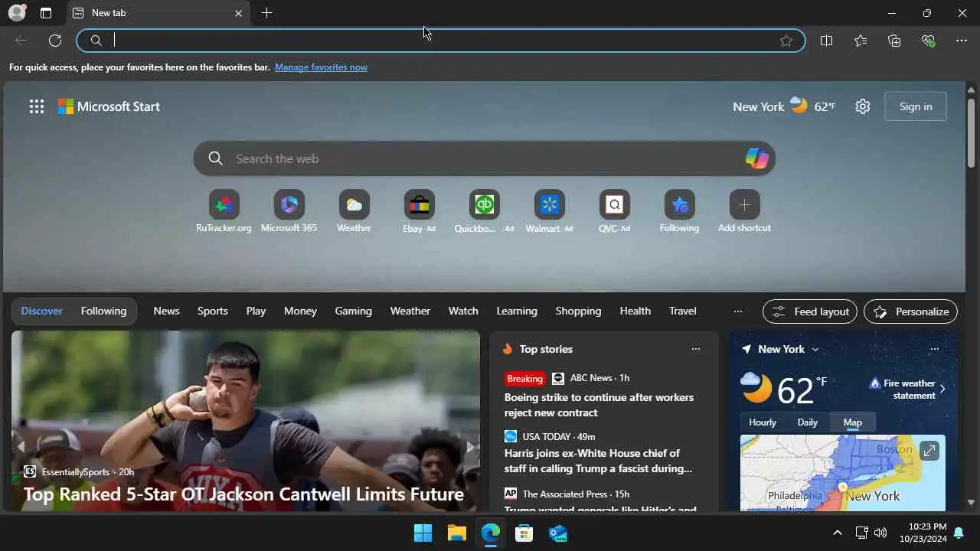Open the Weather category in feed bar
The height and width of the screenshot is (551, 980).
pos(410,311)
